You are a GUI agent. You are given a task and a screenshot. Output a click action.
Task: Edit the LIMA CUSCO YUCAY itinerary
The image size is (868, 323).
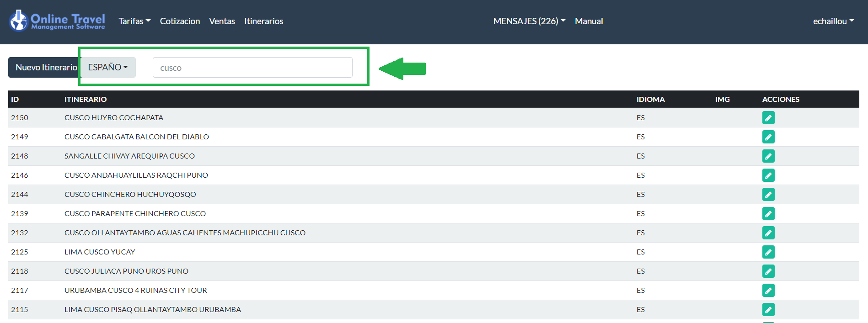click(768, 252)
